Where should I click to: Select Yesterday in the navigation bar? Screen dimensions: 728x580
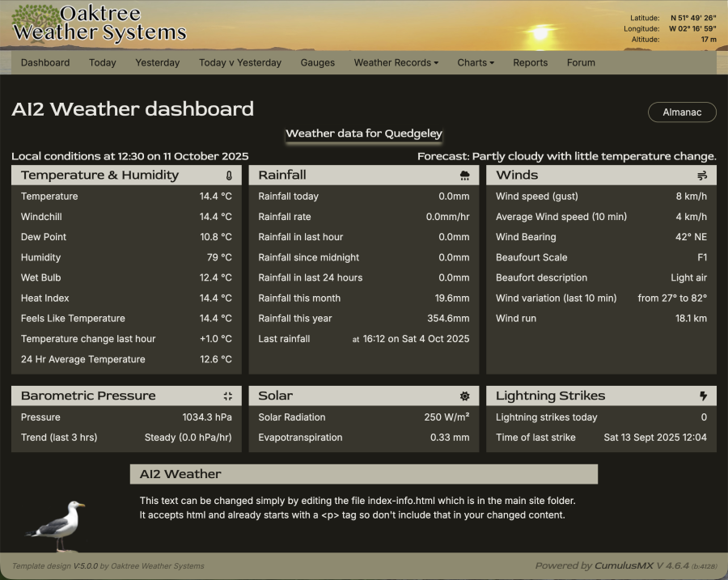click(x=158, y=63)
